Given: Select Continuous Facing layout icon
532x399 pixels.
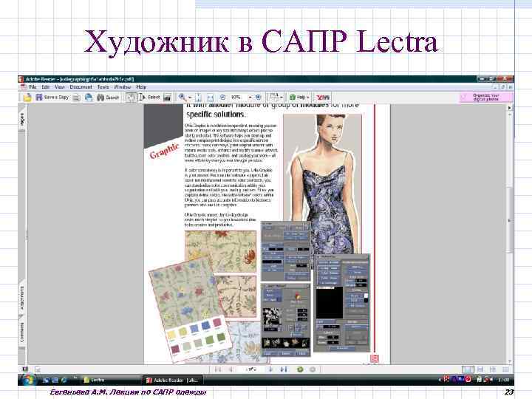Looking at the screenshot, I should coord(493,369).
